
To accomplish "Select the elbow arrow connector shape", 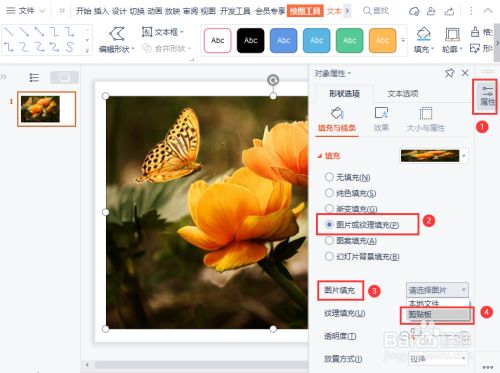I will point(70,32).
